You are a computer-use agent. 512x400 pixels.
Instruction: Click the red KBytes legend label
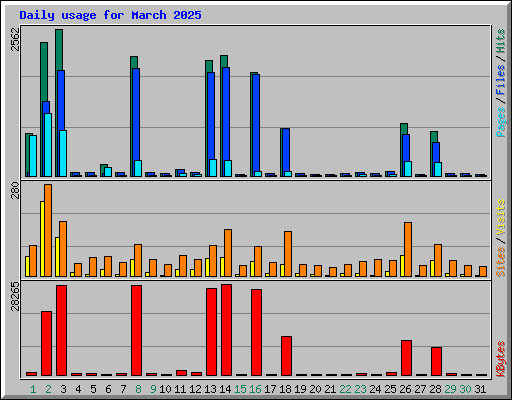500,359
